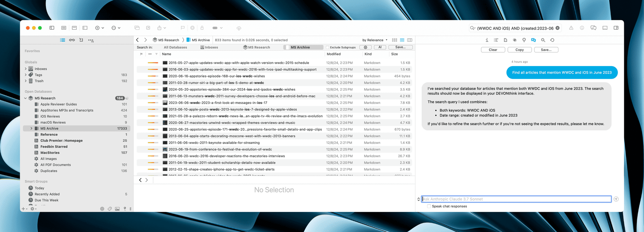
Task: Clear the search field text
Action: [x=558, y=28]
